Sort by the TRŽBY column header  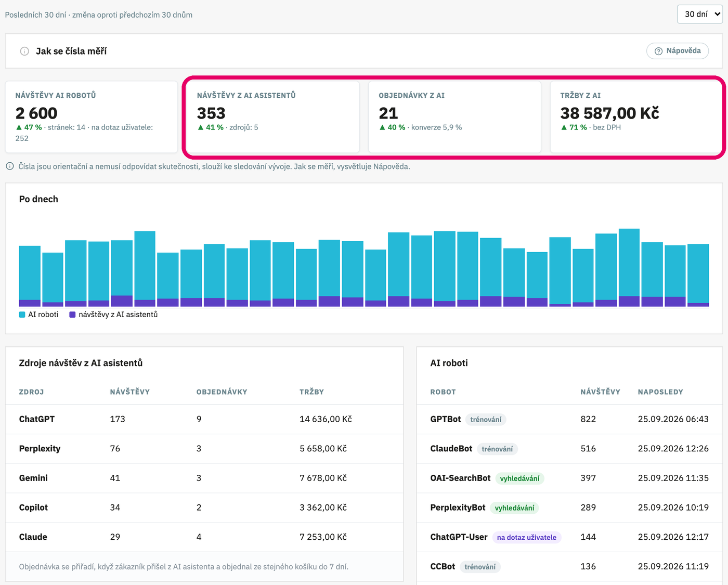click(311, 392)
